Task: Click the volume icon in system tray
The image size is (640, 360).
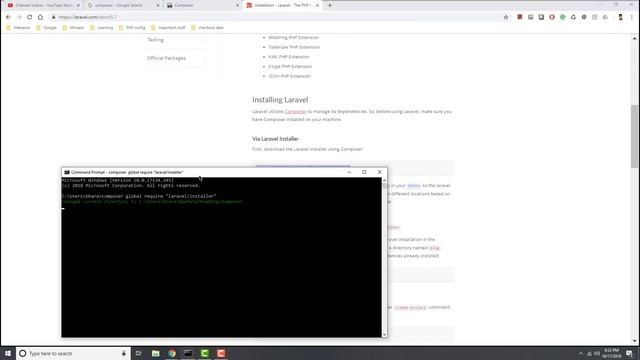Action: click(597, 353)
